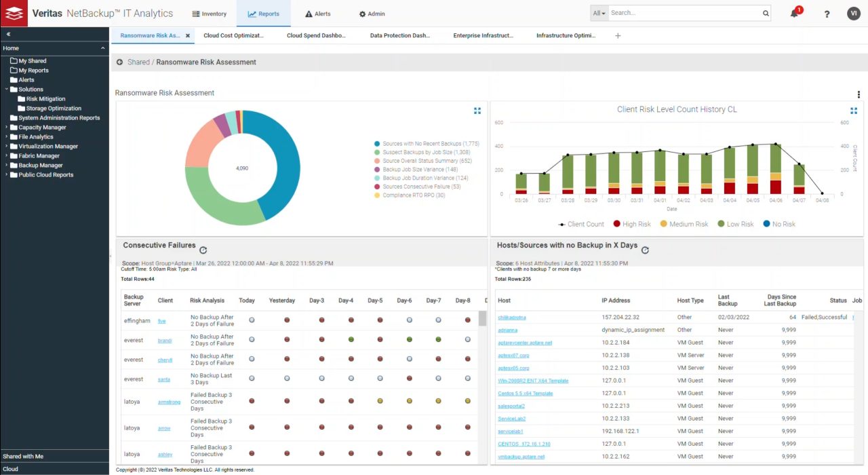The image size is (868, 475).
Task: Toggle High Risk series in chart legend
Action: click(631, 224)
